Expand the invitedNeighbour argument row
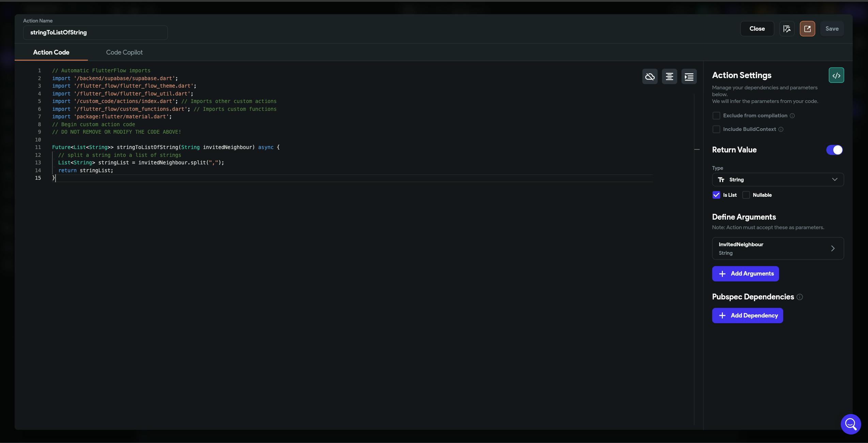This screenshot has width=868, height=443. 777,248
